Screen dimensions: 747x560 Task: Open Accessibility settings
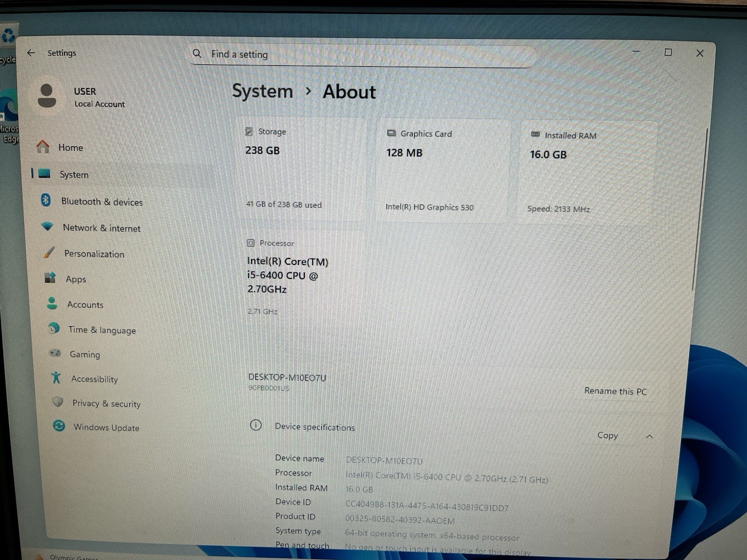click(x=94, y=379)
